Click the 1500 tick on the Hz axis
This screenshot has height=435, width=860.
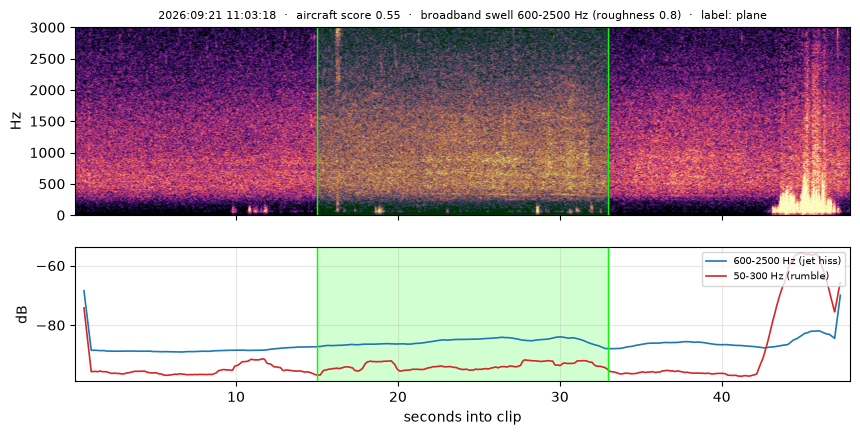click(49, 121)
